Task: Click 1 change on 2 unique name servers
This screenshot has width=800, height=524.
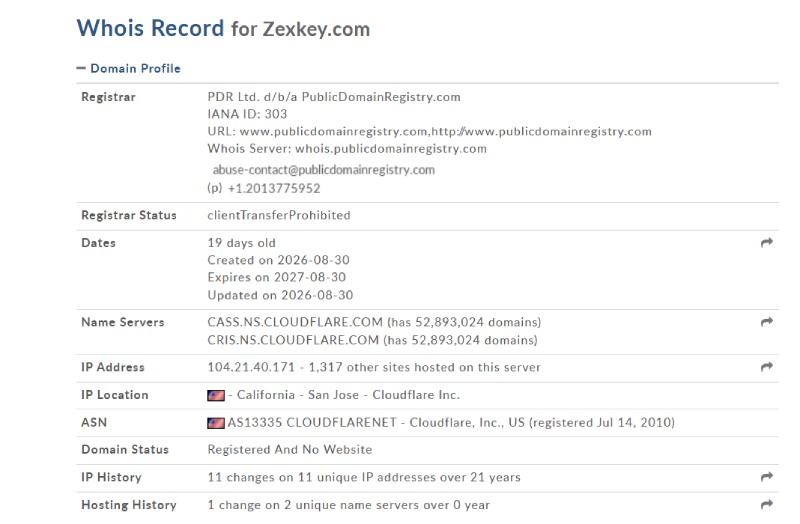Action: click(348, 505)
